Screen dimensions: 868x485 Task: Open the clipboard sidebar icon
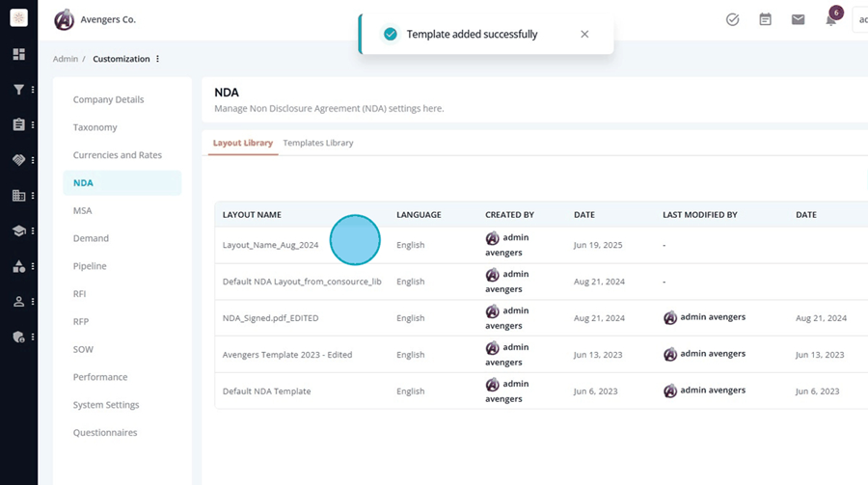[19, 124]
